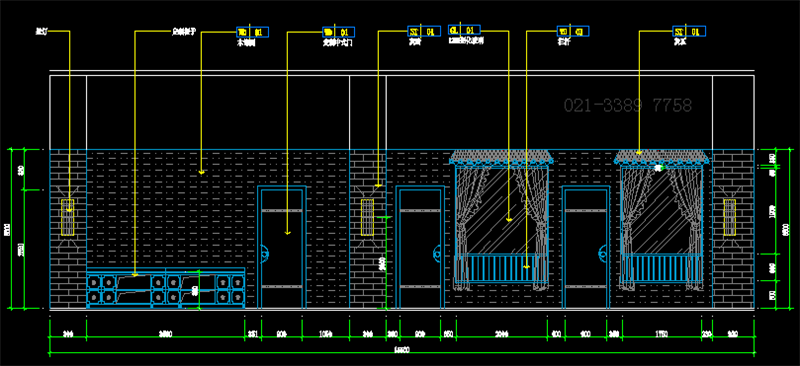
Task: Select the tiled awning above the right window
Action: click(662, 157)
